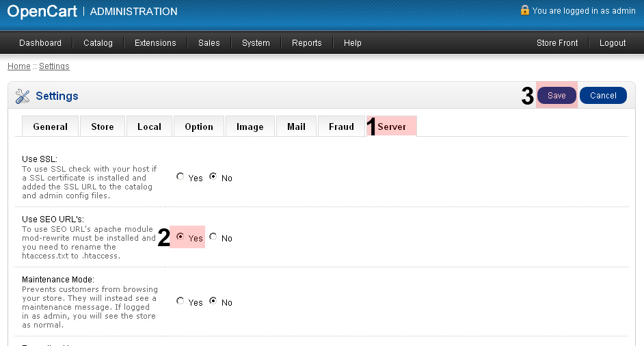644x346 pixels.
Task: Follow the Home breadcrumb link
Action: click(18, 66)
